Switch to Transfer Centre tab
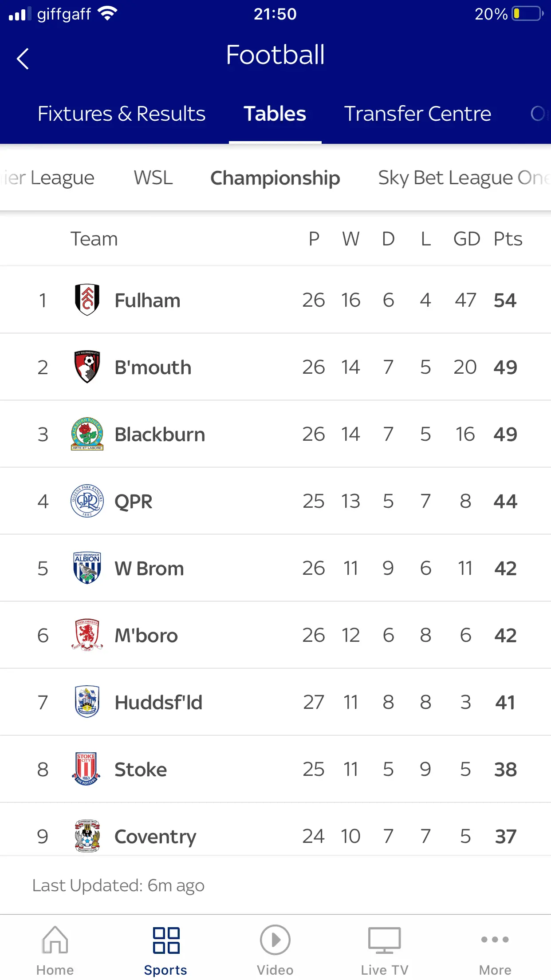This screenshot has height=980, width=551. pos(417,114)
